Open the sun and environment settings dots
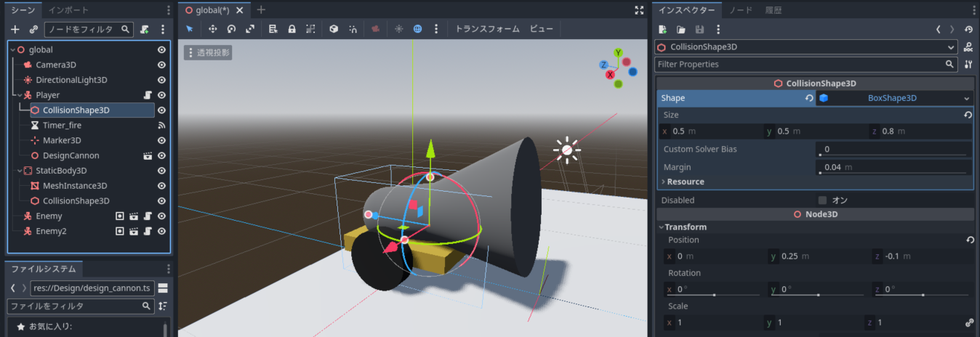 pyautogui.click(x=436, y=29)
